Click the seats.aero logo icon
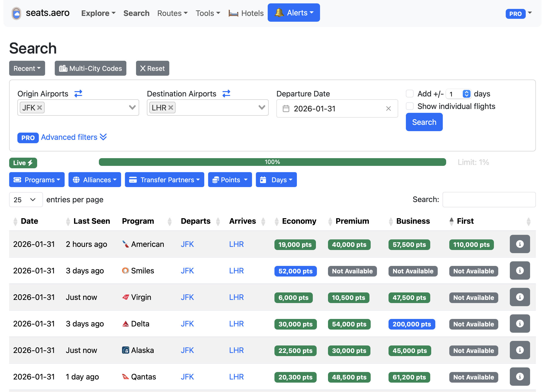Screen dimensions: 546x392 (x=16, y=13)
